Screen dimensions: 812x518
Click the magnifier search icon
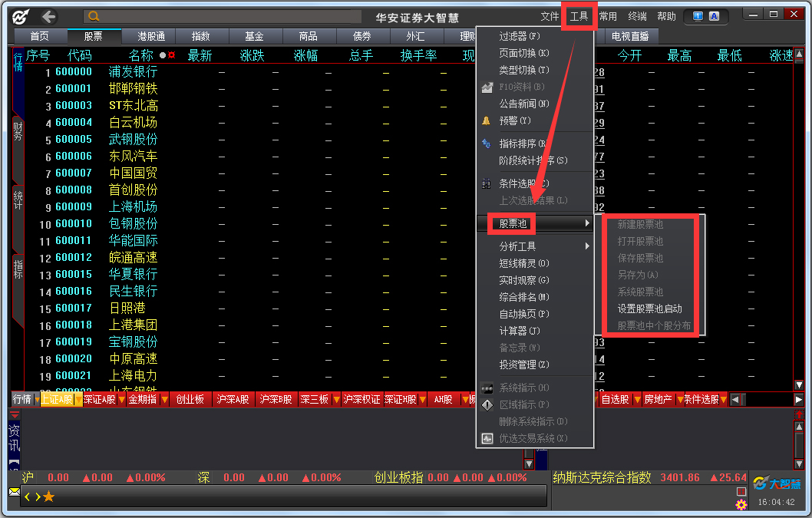(93, 17)
